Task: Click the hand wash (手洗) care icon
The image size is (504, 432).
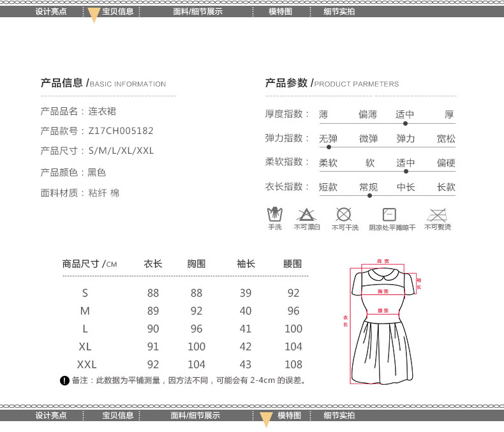Action: [274, 214]
